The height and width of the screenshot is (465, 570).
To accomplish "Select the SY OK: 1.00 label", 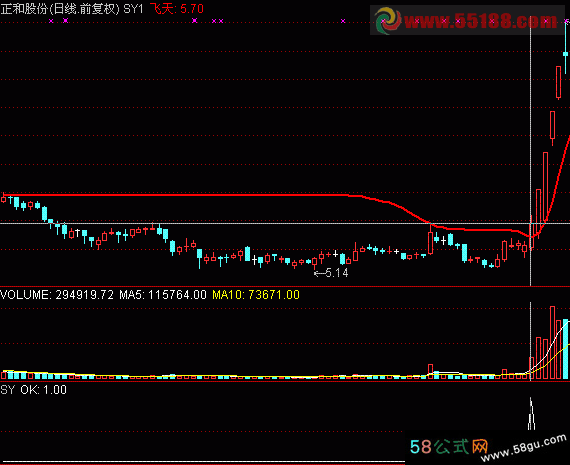I will tap(33, 390).
